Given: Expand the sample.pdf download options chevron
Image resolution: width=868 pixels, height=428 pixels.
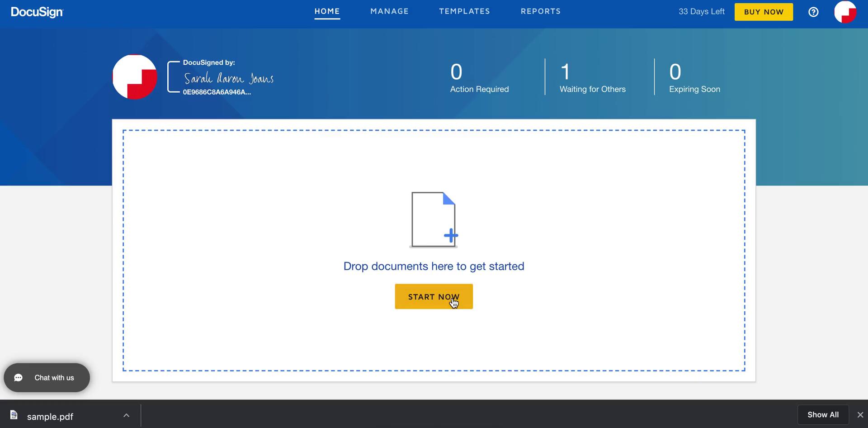Looking at the screenshot, I should (127, 415).
